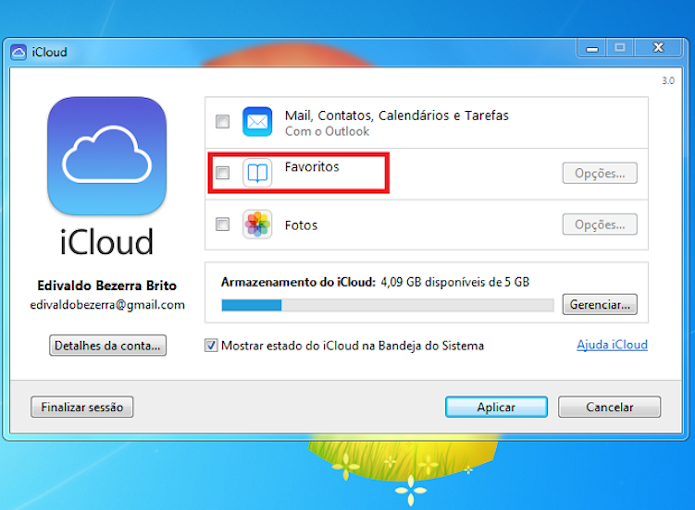This screenshot has width=695, height=510.
Task: Maximize the iCloud window
Action: click(621, 48)
